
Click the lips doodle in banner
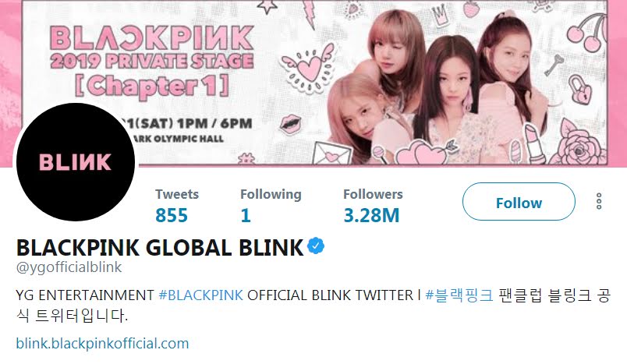(290, 123)
